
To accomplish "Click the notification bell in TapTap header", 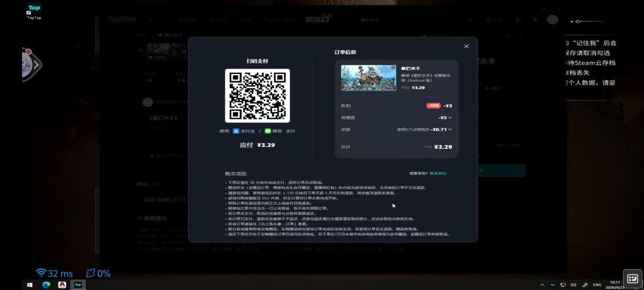I will click(x=535, y=19).
